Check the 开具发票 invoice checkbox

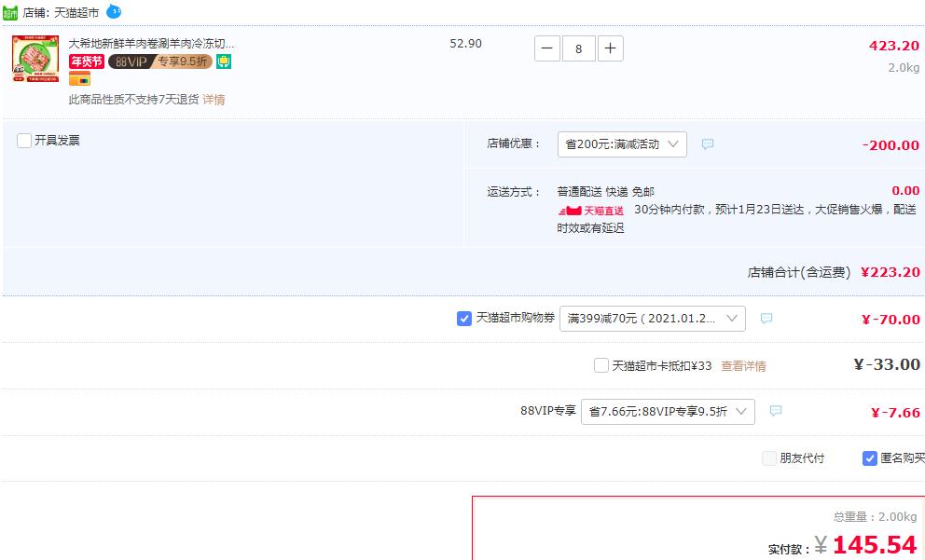[24, 141]
